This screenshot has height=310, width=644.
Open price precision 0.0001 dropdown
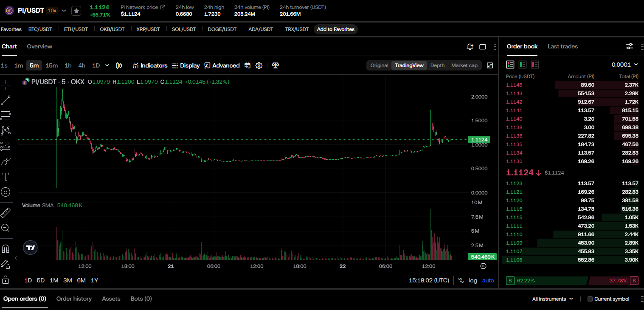pos(624,65)
